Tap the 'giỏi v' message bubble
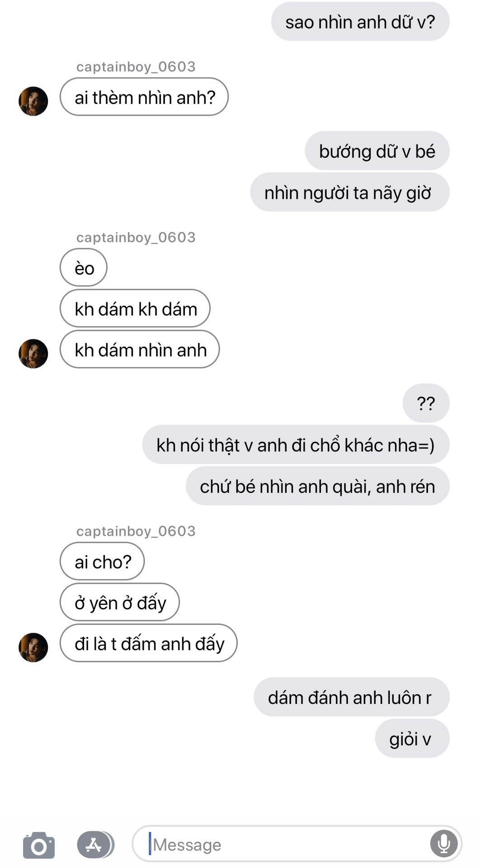This screenshot has width=480, height=868. pos(412,738)
